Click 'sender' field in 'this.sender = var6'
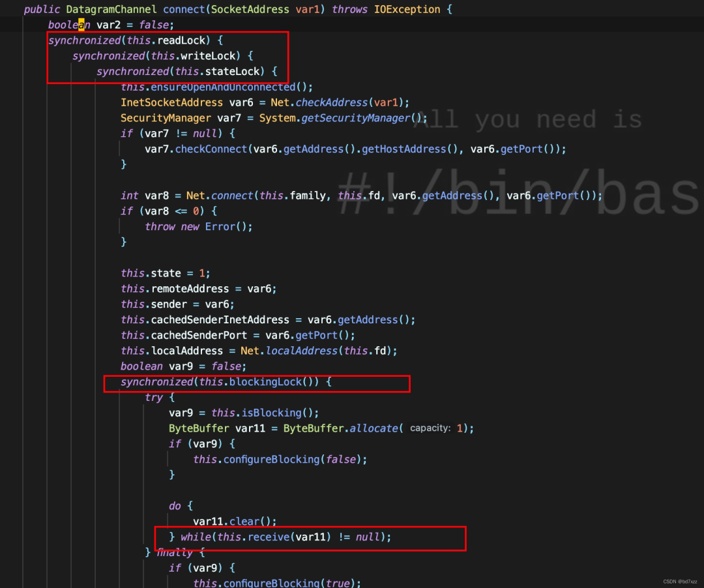This screenshot has height=588, width=704. (x=169, y=304)
